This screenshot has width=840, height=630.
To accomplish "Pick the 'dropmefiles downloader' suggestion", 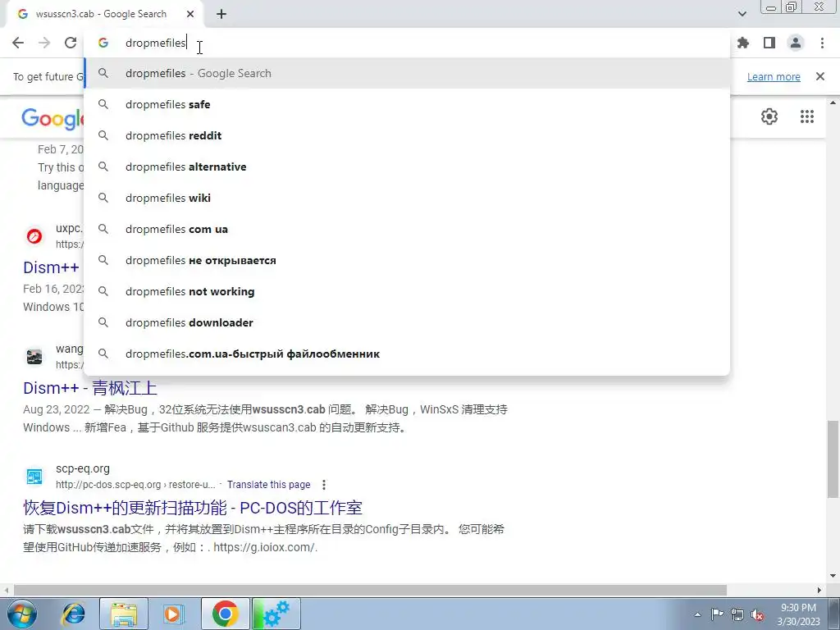I will coord(407,322).
